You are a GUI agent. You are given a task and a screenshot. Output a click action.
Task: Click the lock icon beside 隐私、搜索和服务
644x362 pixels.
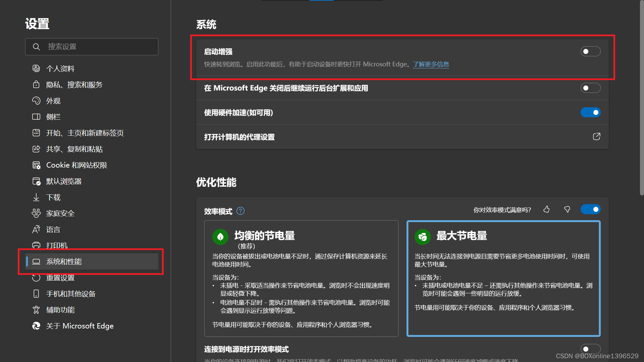coord(36,84)
